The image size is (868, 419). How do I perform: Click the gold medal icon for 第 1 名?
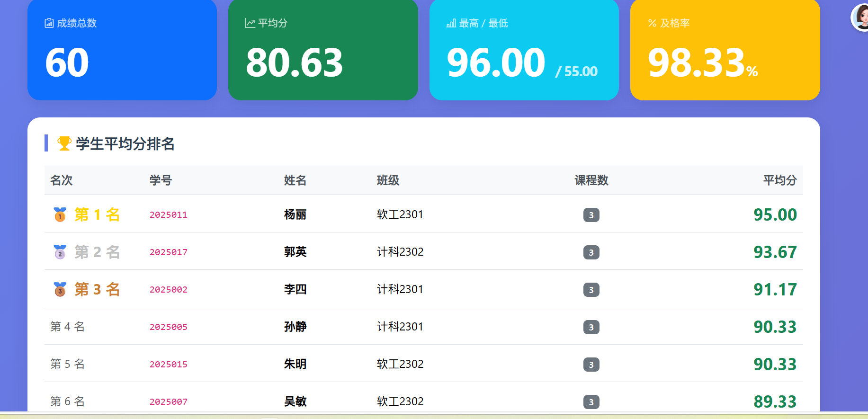(60, 214)
